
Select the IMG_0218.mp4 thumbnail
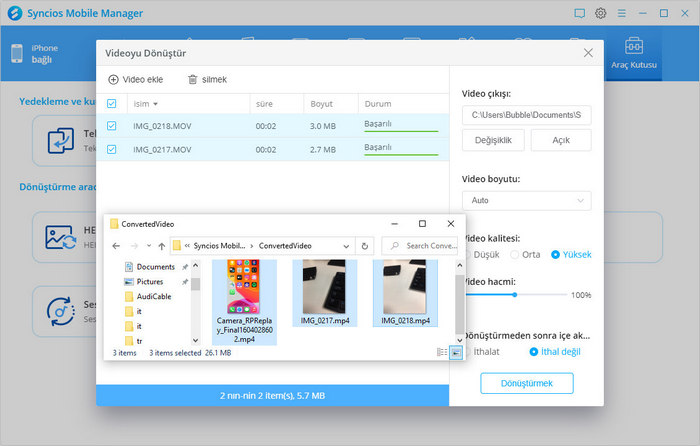[x=405, y=293]
